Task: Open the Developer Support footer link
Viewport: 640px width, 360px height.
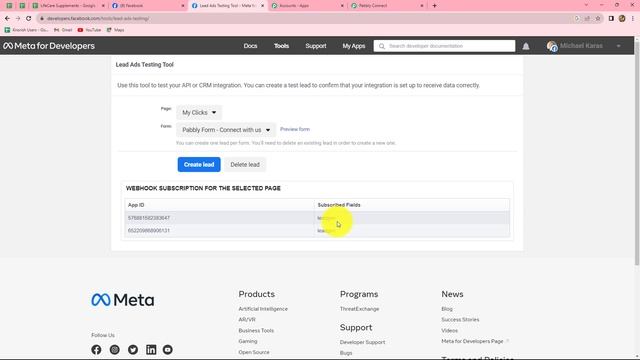Action: 362,342
